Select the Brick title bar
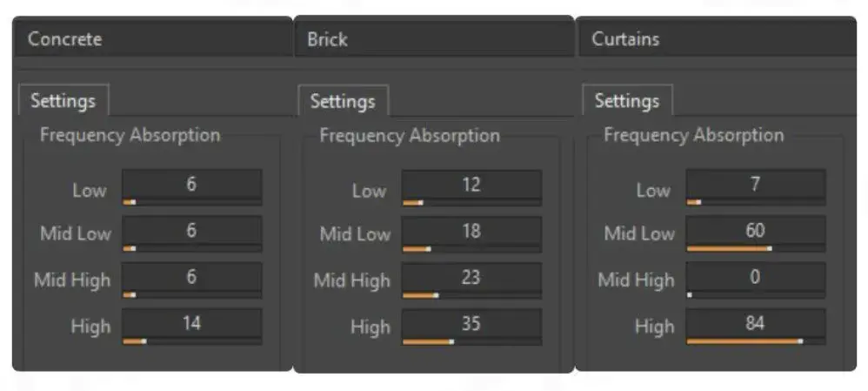 434,39
